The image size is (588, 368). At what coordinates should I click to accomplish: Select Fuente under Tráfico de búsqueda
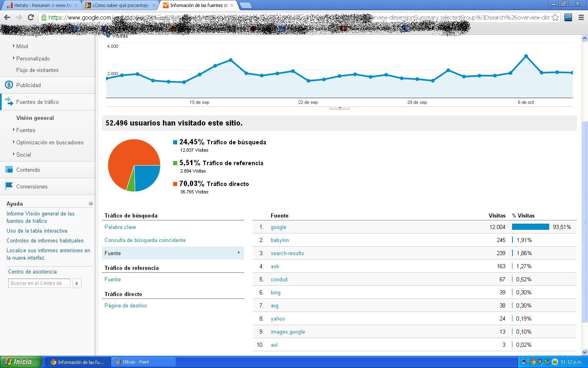pos(173,253)
